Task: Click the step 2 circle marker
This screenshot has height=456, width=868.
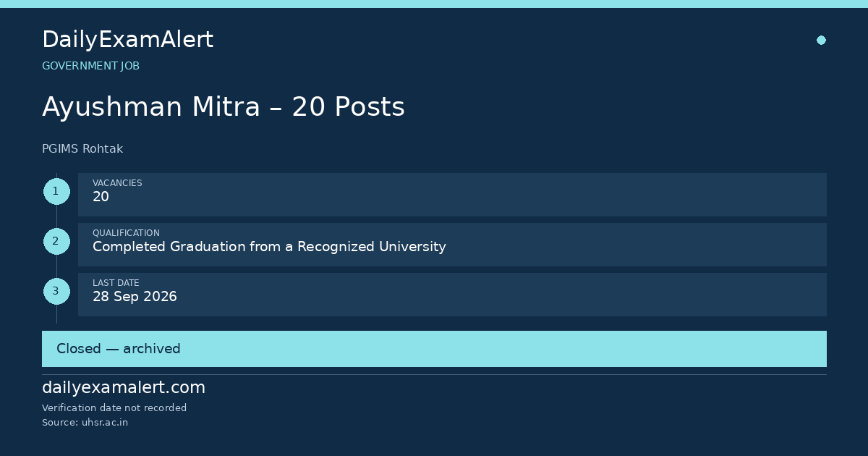Action: click(56, 242)
